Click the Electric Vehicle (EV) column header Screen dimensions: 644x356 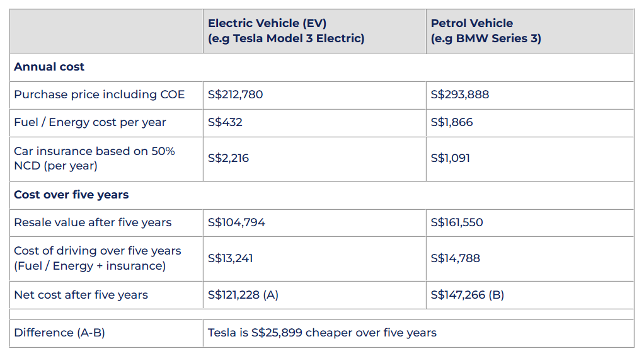285,31
